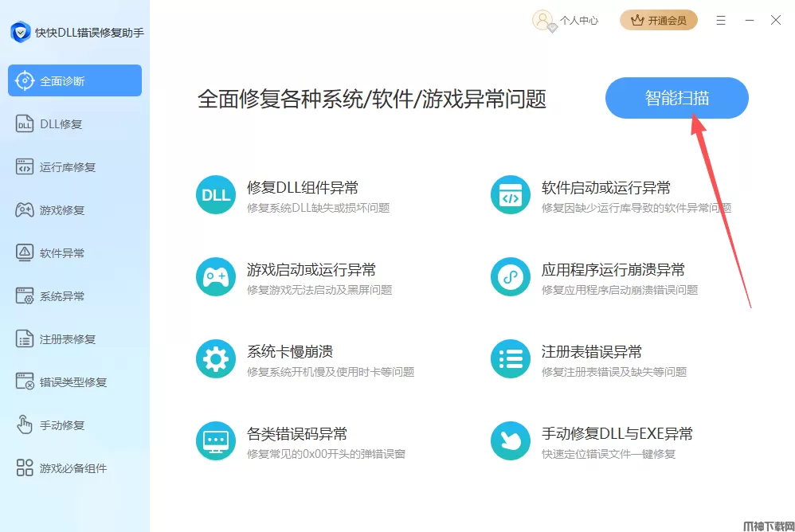Click the error code monitor icon
Image resolution: width=795 pixels, height=532 pixels.
click(x=216, y=441)
